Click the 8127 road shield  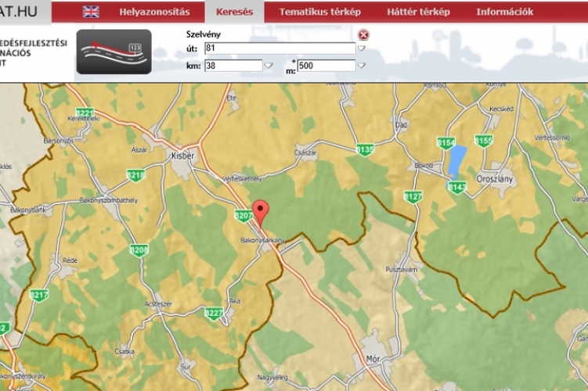(413, 196)
